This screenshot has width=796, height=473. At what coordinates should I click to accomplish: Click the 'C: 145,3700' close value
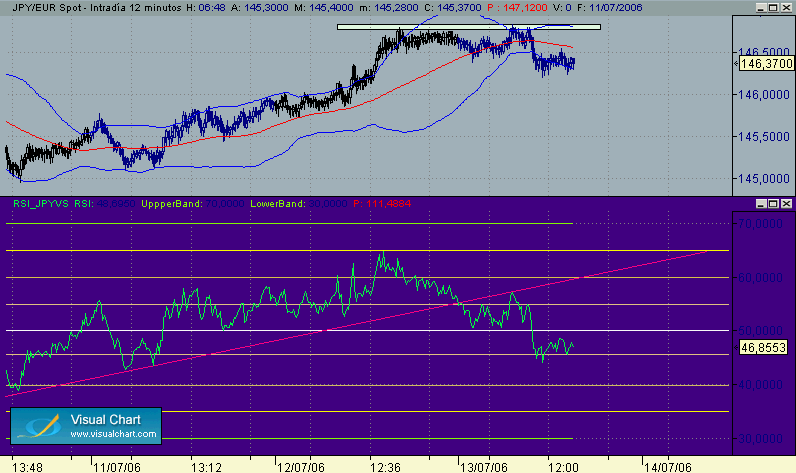(452, 8)
